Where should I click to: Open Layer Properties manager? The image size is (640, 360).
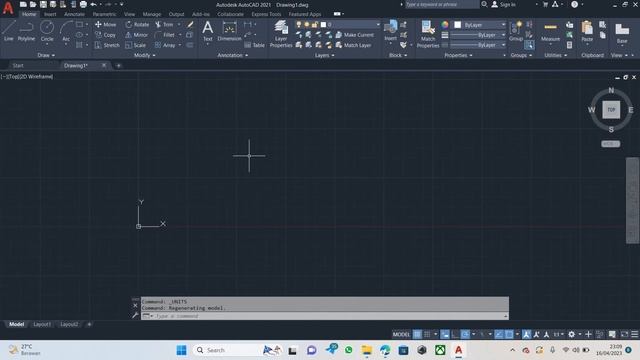click(281, 34)
